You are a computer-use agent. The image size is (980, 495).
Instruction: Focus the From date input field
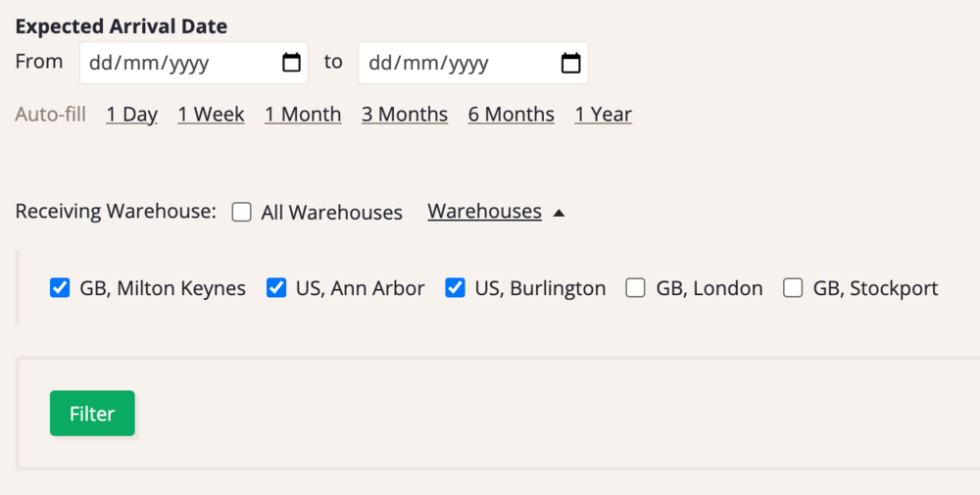point(194,63)
